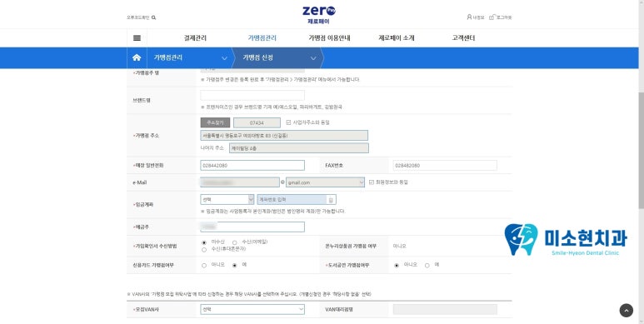Expand 가맹점 신청 breadcrumb dropdown
The width and height of the screenshot is (644, 324).
(x=313, y=58)
